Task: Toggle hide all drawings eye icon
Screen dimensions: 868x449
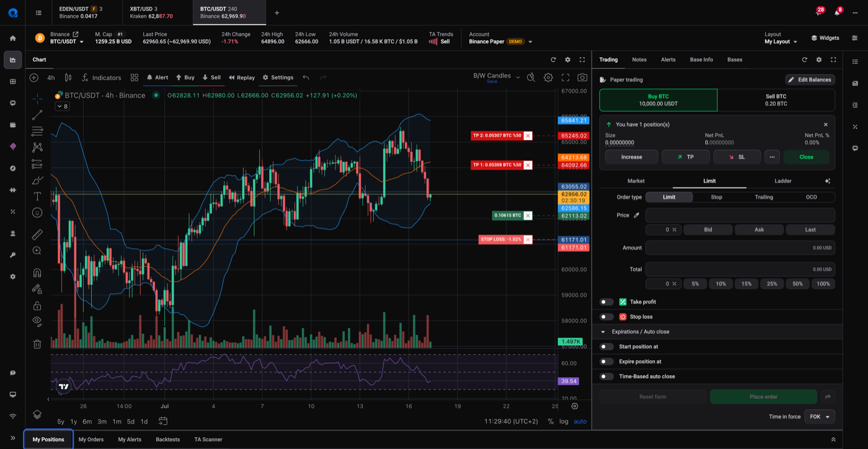Action: click(x=37, y=321)
